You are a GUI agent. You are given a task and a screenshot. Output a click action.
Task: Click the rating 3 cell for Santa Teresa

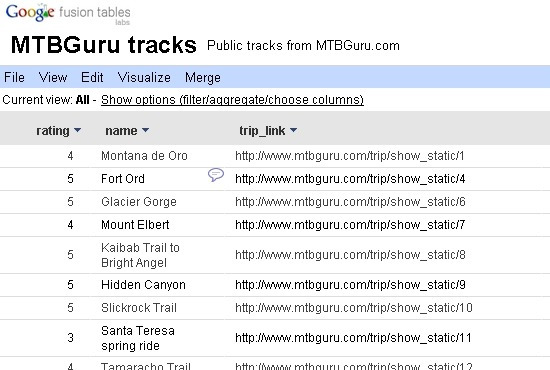71,338
